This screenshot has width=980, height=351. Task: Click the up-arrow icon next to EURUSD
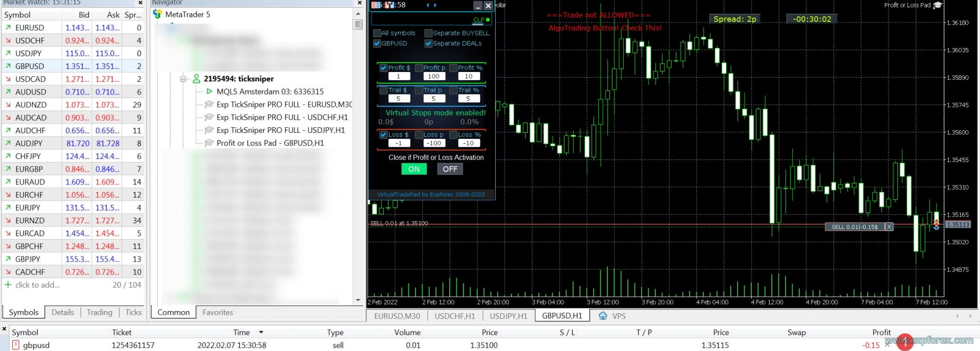pyautogui.click(x=8, y=28)
